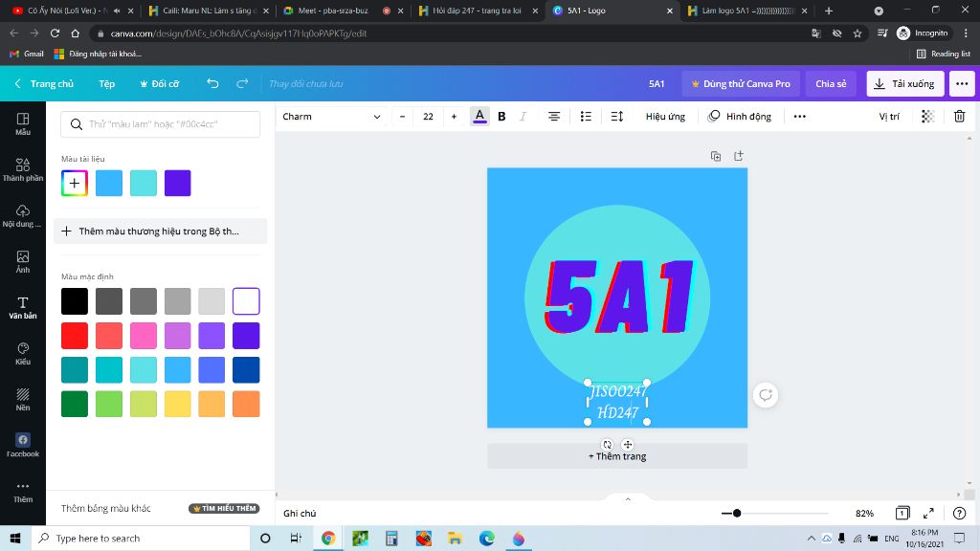This screenshot has width=980, height=551.
Task: Select the dark green default color swatch
Action: pyautogui.click(x=75, y=404)
